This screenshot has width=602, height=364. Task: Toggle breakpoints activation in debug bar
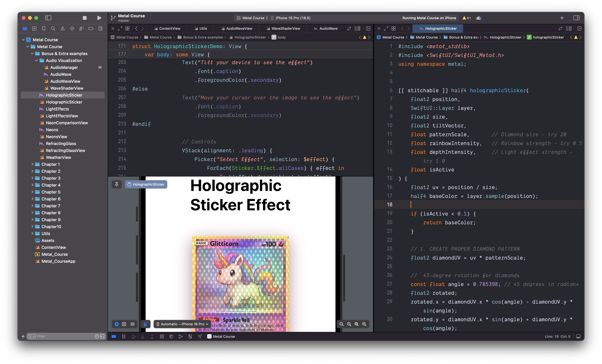pyautogui.click(x=114, y=336)
